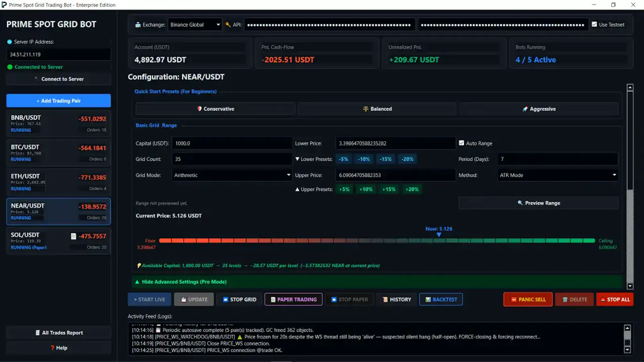Apply the +5% upper preset
Image resolution: width=644 pixels, height=362 pixels.
click(x=345, y=189)
